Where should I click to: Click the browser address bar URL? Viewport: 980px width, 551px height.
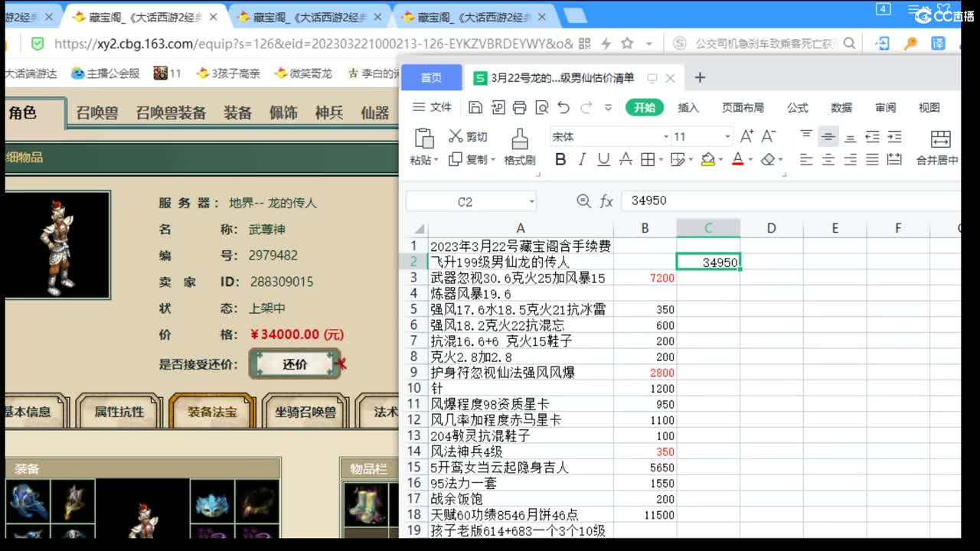[x=313, y=44]
